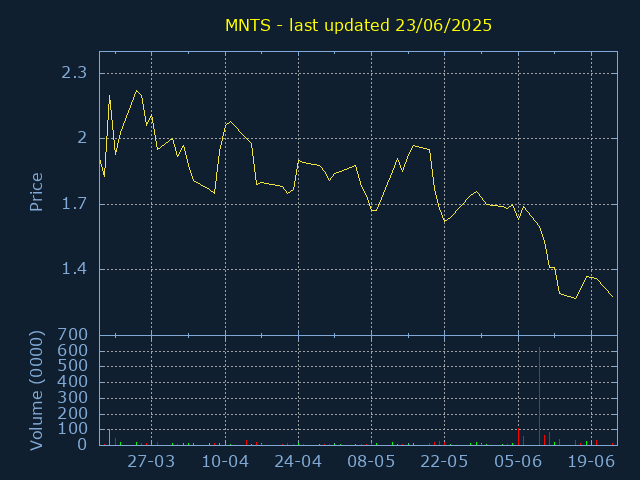Click the chart title 'MNTS - last updated 23/06/2025'

click(x=358, y=25)
